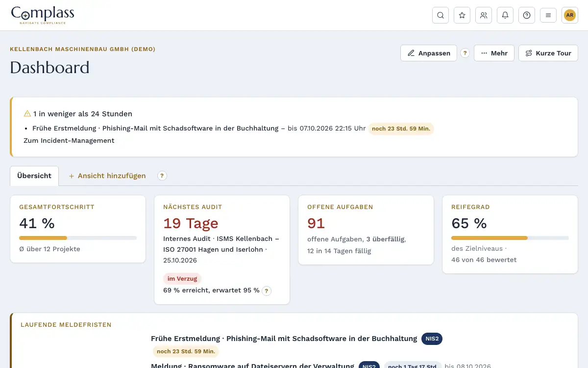The image size is (588, 368).
Task: Start the Kurze Tour
Action: (548, 53)
